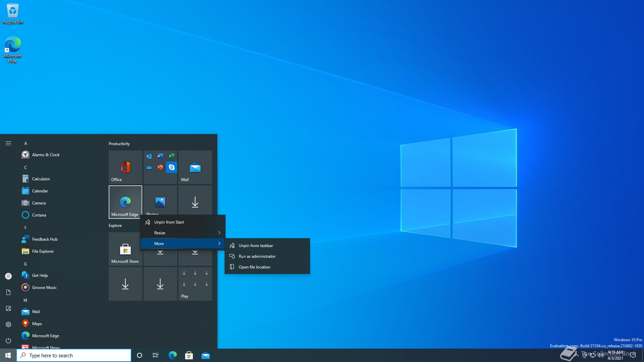Open the Microsoft Store tile
The image size is (644, 362).
125,249
